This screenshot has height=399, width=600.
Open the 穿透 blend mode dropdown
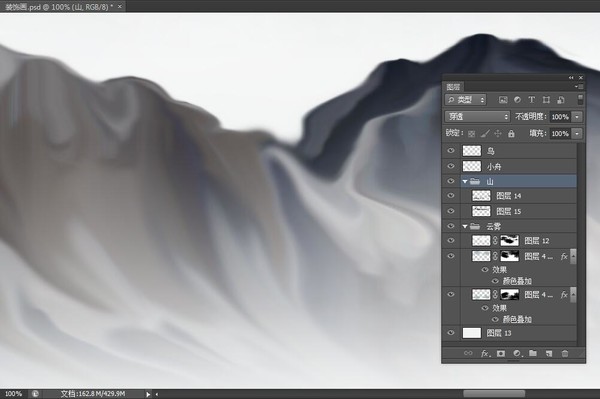tap(477, 116)
